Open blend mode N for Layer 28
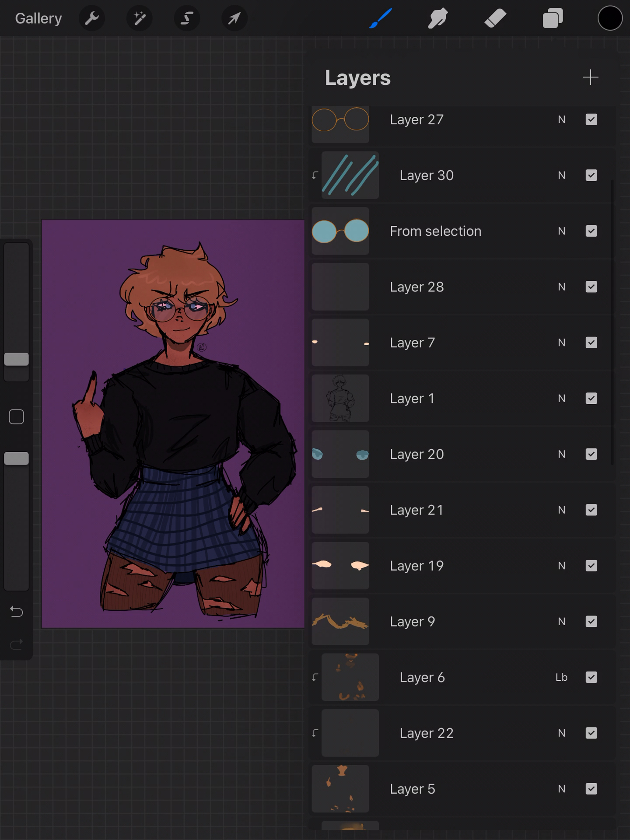 pyautogui.click(x=562, y=287)
